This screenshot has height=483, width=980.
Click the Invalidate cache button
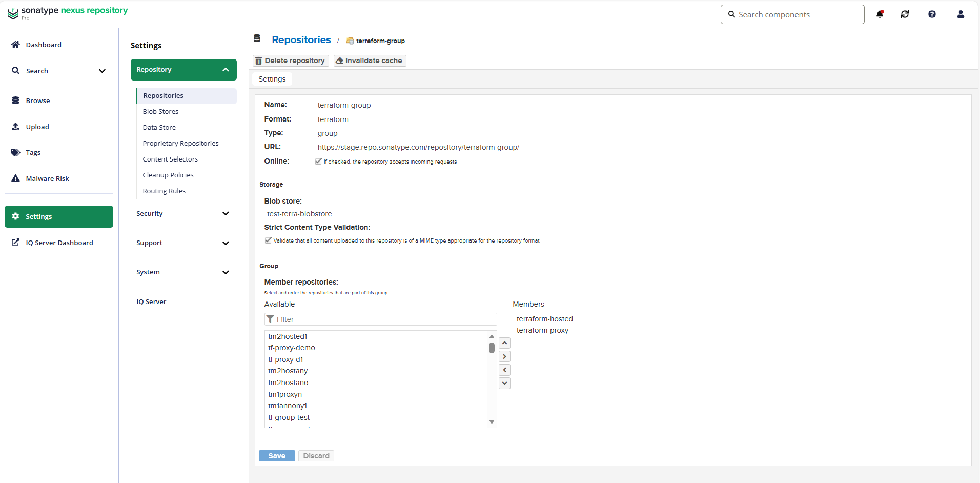point(370,61)
